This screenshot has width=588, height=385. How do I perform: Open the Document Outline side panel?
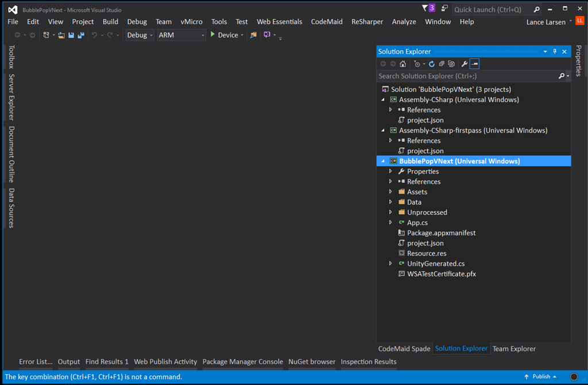(x=11, y=154)
